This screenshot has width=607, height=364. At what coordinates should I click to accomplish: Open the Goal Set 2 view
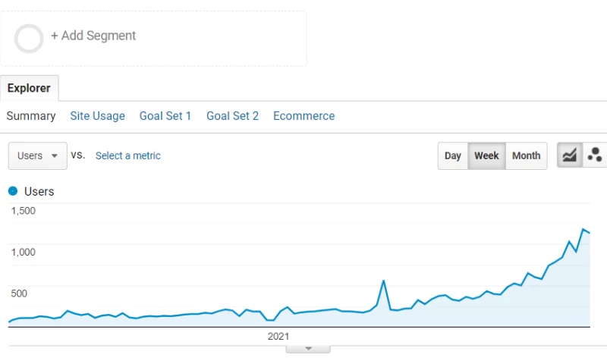click(232, 116)
